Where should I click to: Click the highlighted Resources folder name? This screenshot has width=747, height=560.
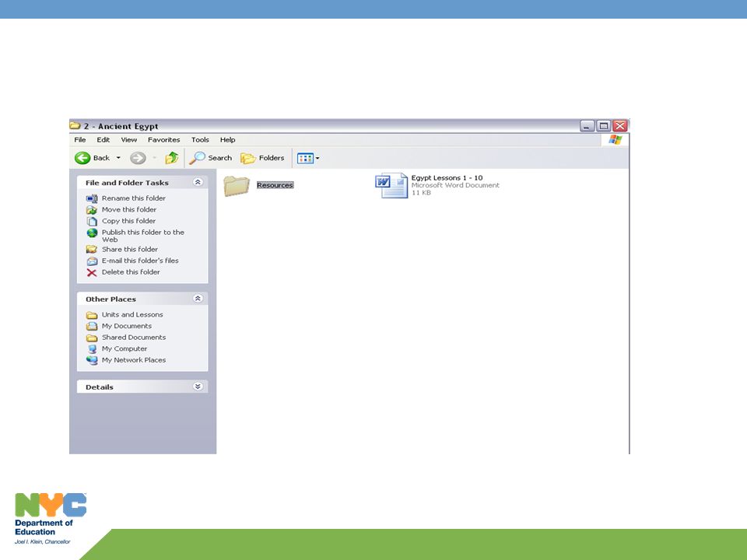click(x=275, y=185)
